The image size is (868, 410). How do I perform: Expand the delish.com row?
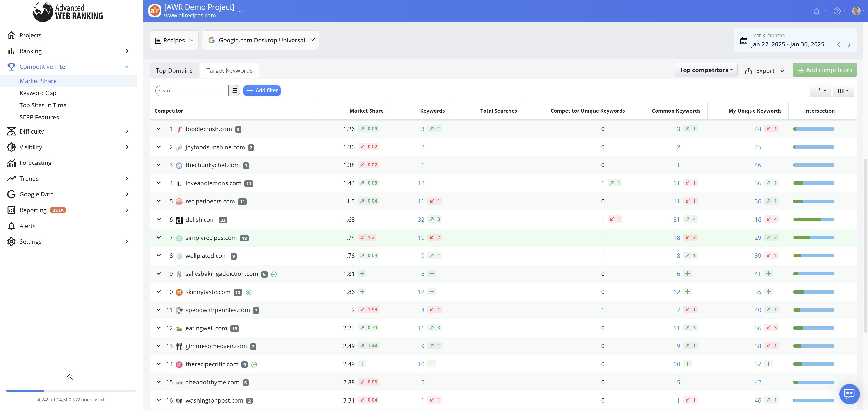159,219
